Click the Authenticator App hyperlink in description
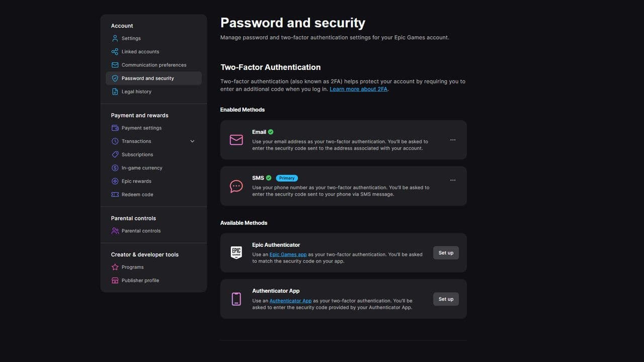This screenshot has height=362, width=644. tap(290, 301)
